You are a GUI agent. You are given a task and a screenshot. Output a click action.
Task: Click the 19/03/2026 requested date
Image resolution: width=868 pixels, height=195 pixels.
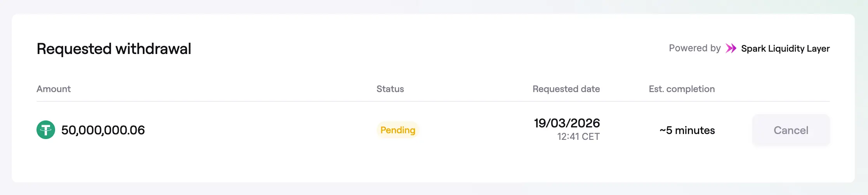(x=567, y=123)
